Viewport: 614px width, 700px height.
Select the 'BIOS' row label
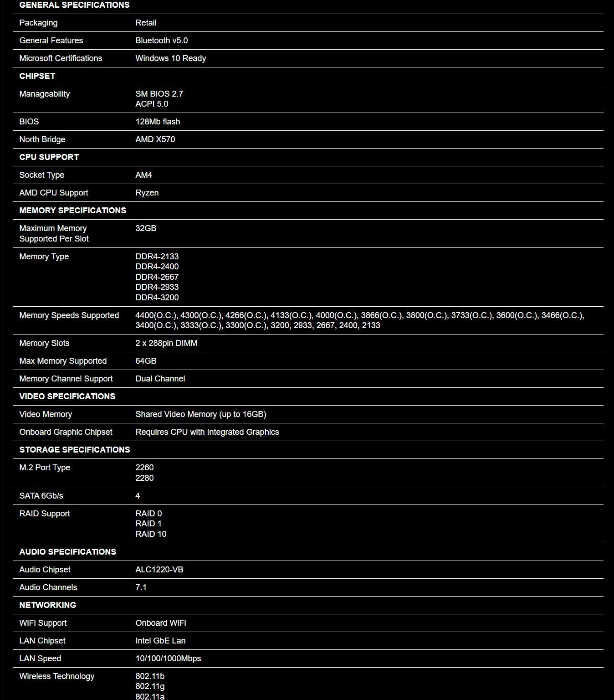click(x=29, y=122)
